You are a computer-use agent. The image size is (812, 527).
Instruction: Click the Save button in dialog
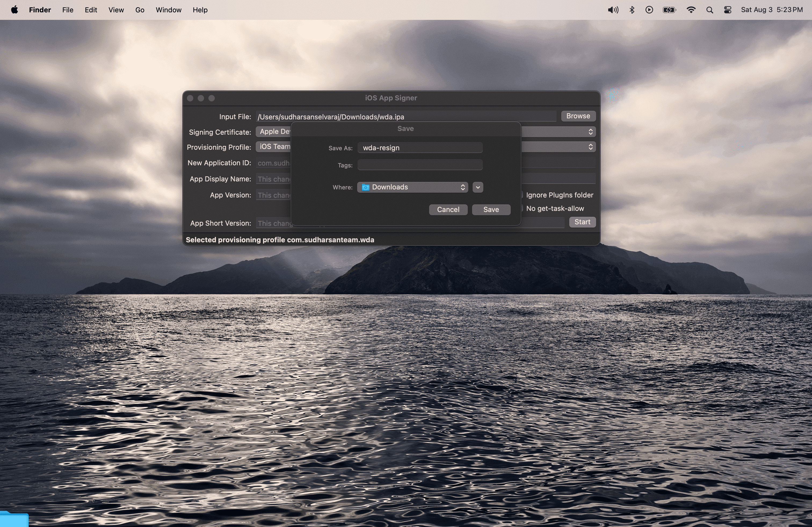point(491,210)
